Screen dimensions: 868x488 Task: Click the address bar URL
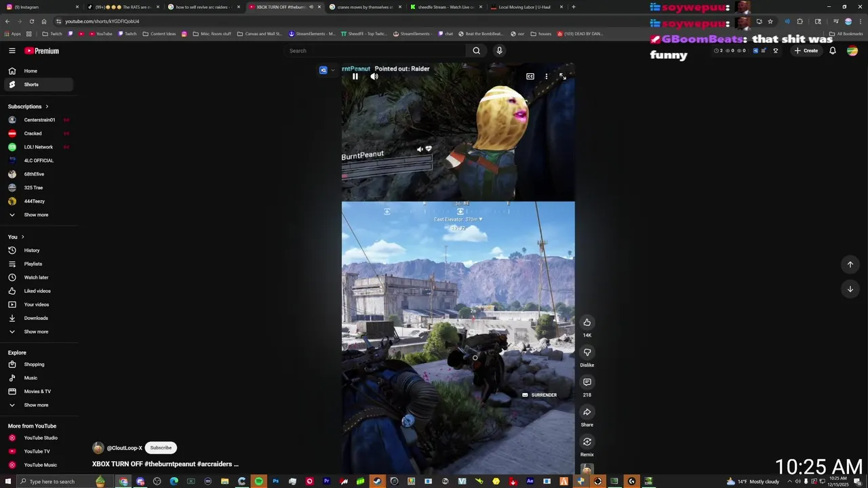pyautogui.click(x=102, y=21)
